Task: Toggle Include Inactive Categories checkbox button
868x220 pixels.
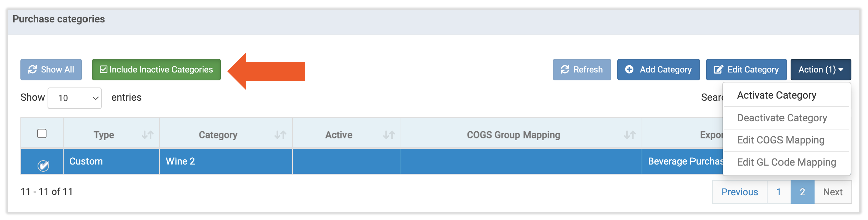Action: pos(156,70)
